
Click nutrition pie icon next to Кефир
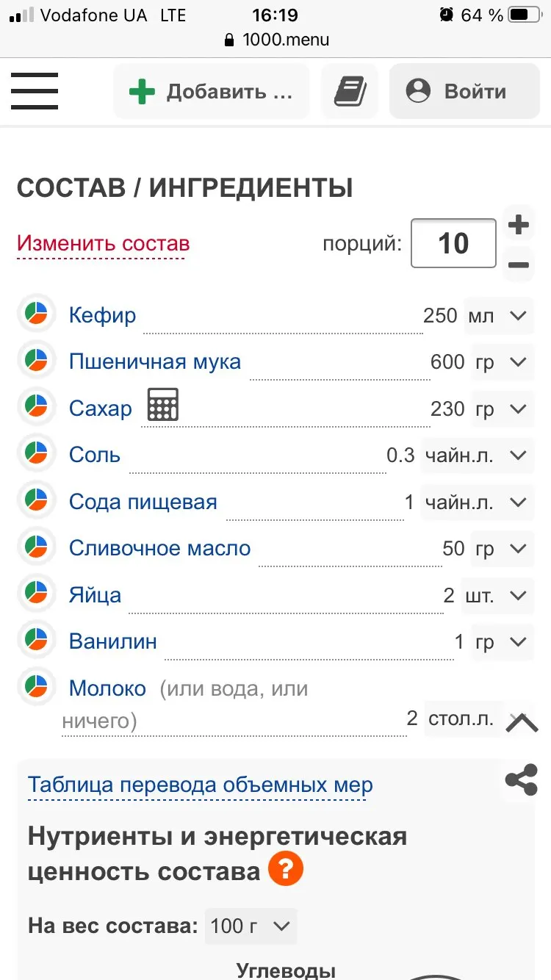point(36,314)
